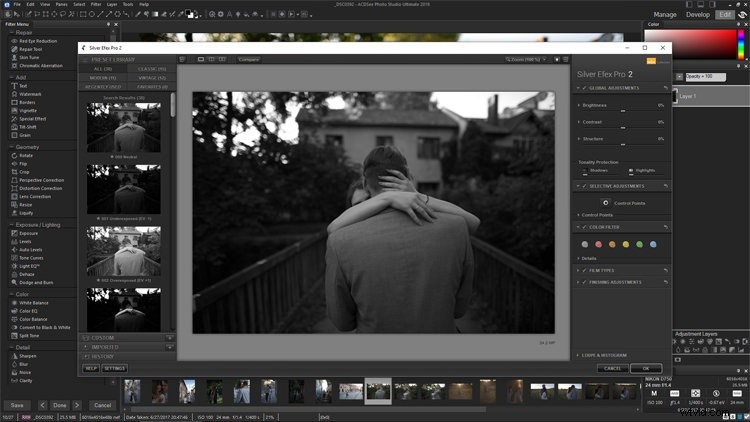Toggle Finishing Adjustments checkbox
750x422 pixels.
pos(585,282)
